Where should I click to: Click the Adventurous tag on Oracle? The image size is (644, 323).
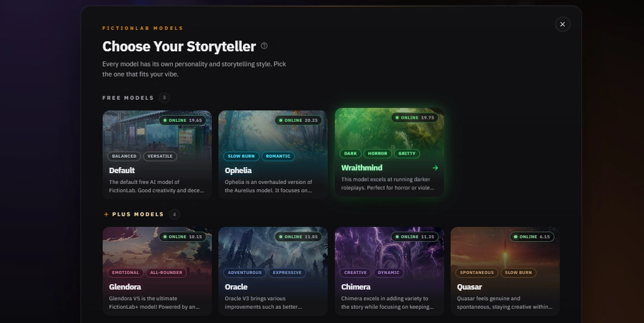tap(244, 272)
